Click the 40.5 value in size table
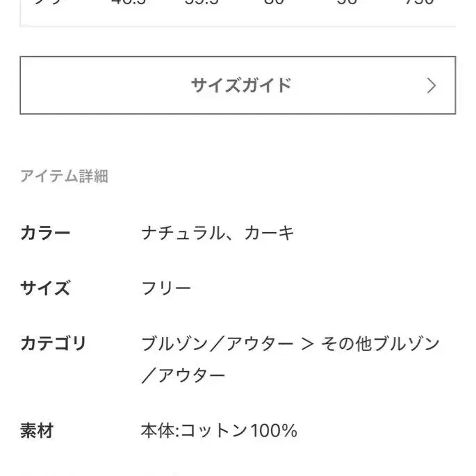 point(128,3)
